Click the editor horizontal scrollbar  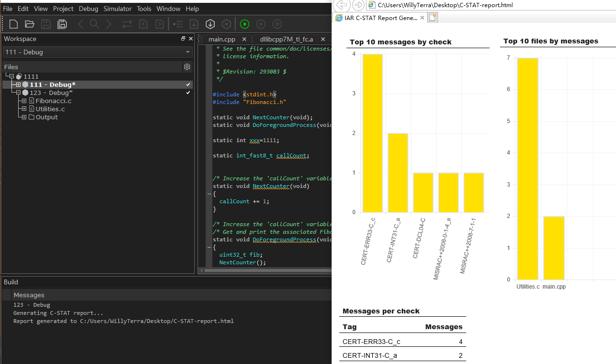point(267,270)
